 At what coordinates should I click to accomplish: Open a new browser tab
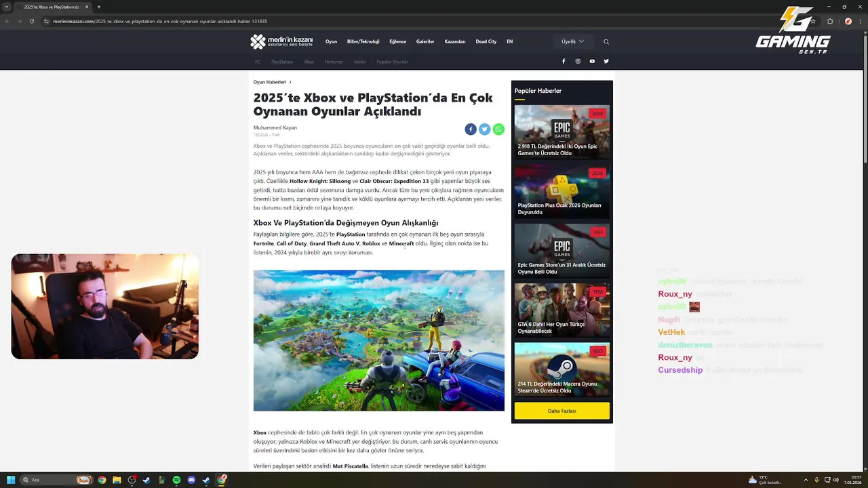(x=99, y=7)
